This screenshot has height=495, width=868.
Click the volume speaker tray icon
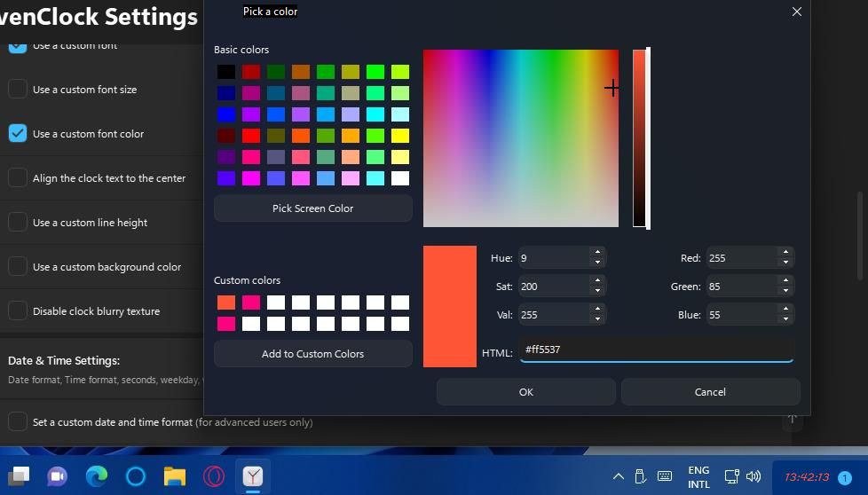click(754, 476)
